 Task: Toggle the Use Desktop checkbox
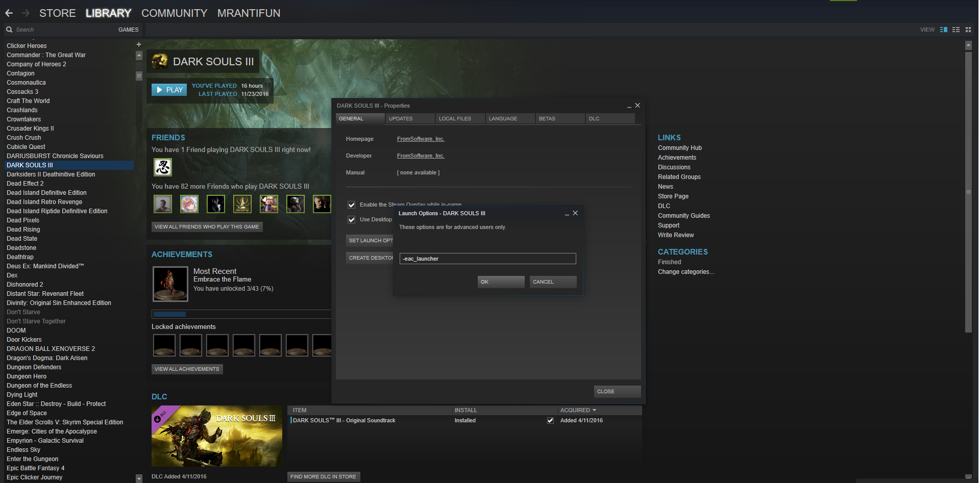(351, 220)
